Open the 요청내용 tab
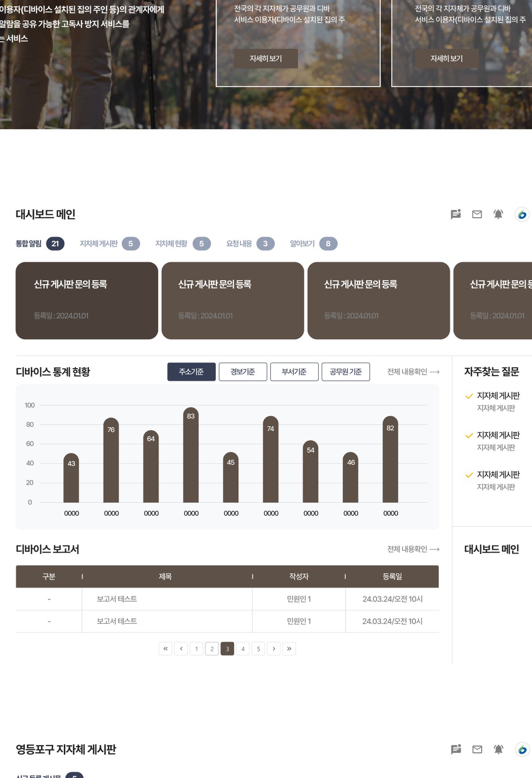The width and height of the screenshot is (532, 778). tap(250, 244)
